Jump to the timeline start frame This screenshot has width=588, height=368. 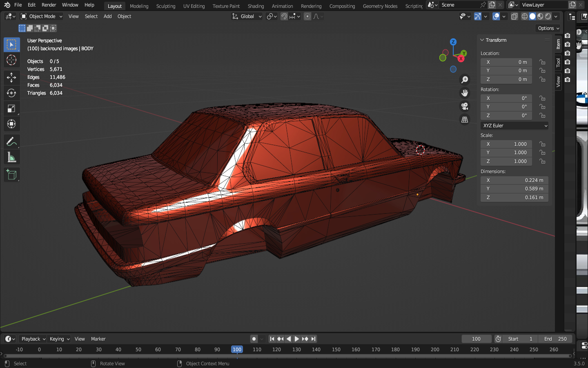[272, 339]
